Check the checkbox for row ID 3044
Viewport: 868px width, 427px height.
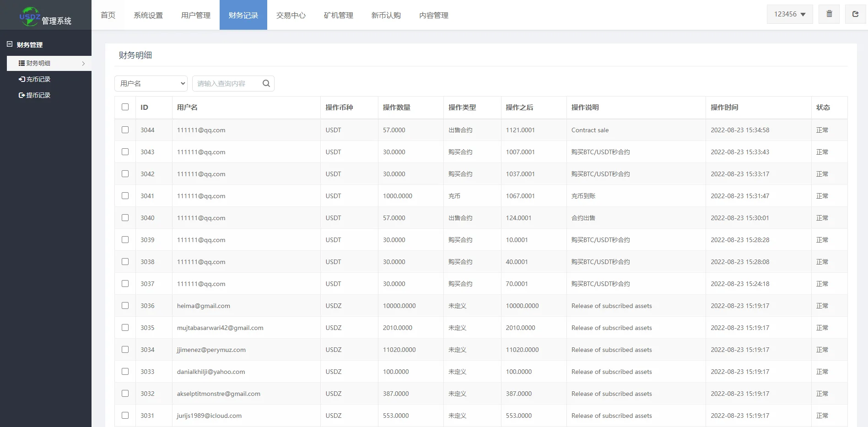[125, 130]
